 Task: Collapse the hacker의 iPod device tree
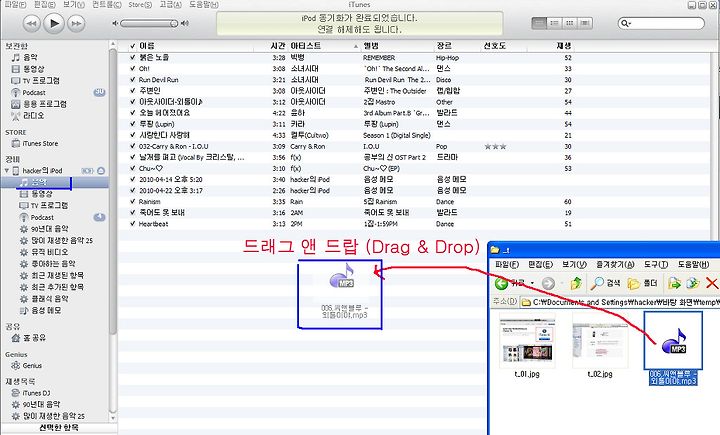click(x=7, y=170)
